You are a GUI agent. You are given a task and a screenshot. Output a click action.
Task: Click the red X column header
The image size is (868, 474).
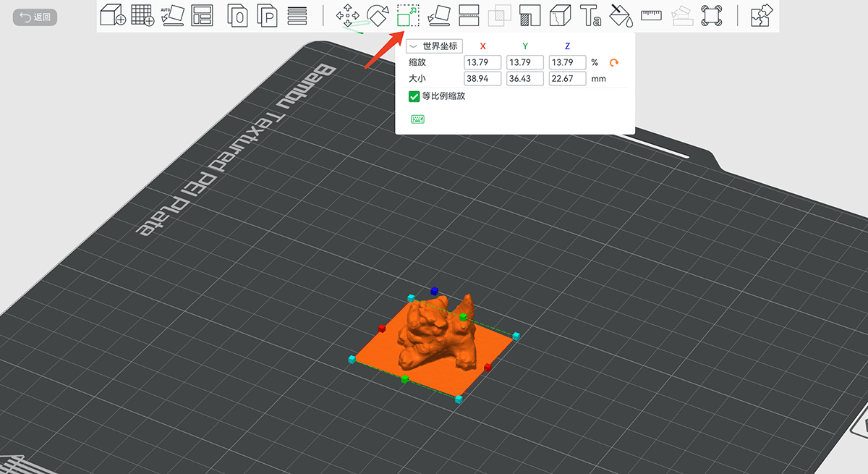(x=483, y=46)
